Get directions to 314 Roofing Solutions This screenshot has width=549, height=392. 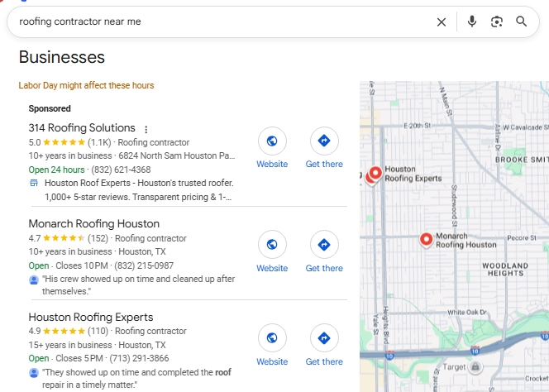coord(324,141)
